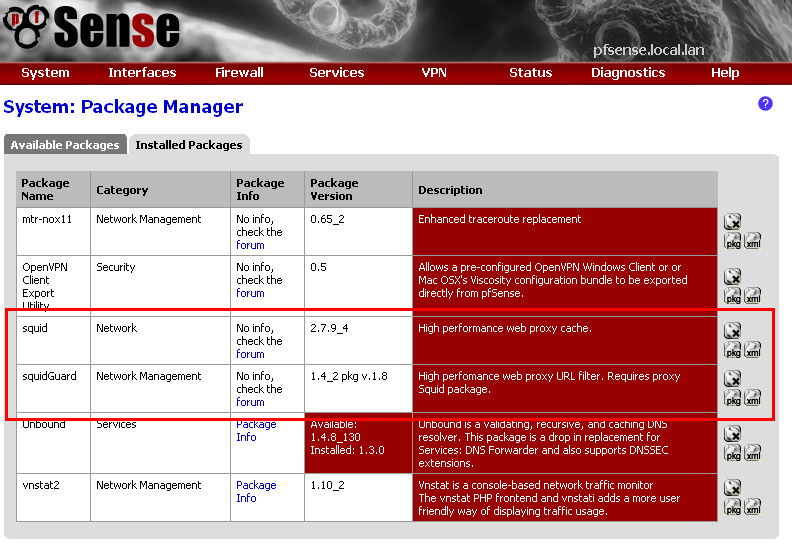Delete the vnstat2 package
792x553 pixels.
point(732,487)
